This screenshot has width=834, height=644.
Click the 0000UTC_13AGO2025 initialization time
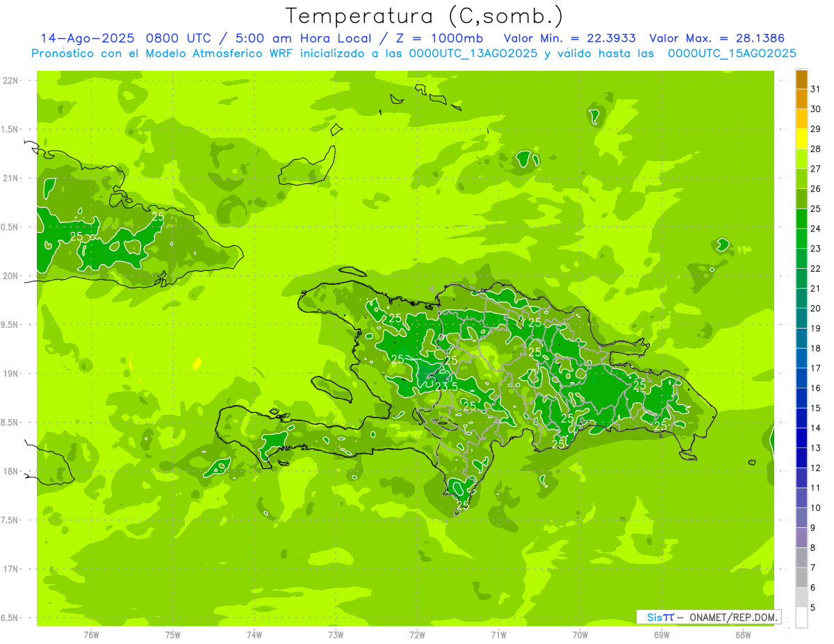tap(473, 53)
